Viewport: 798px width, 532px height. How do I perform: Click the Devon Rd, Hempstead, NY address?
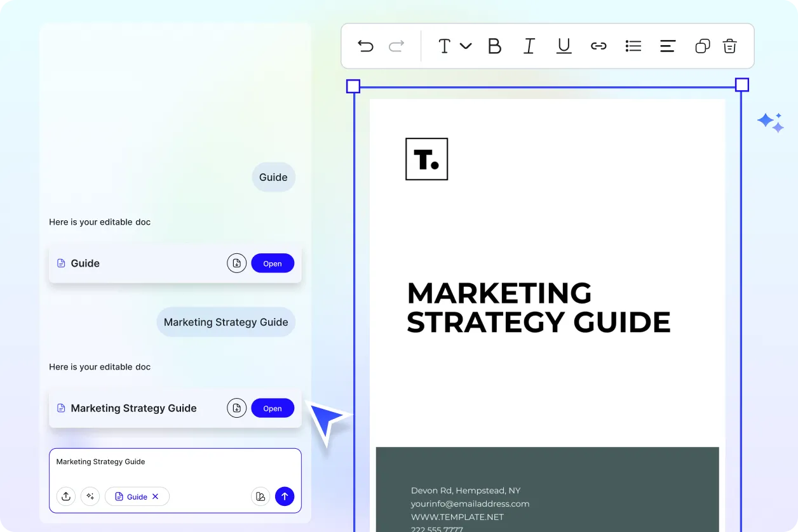coord(466,490)
